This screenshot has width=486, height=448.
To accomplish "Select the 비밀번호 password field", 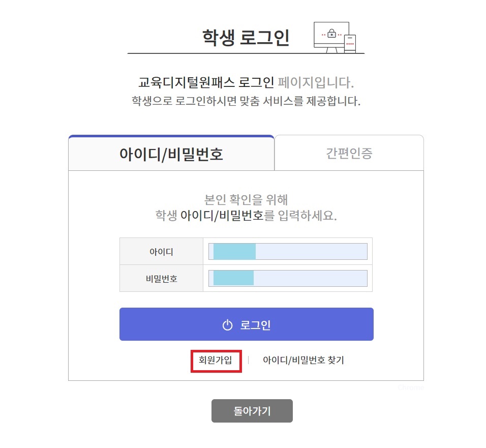I will (x=288, y=278).
